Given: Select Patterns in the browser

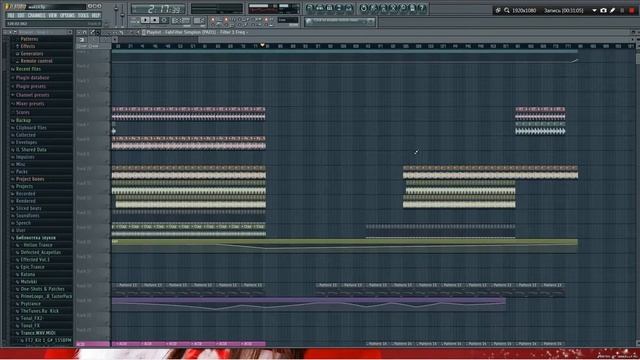Looking at the screenshot, I should (x=29, y=39).
